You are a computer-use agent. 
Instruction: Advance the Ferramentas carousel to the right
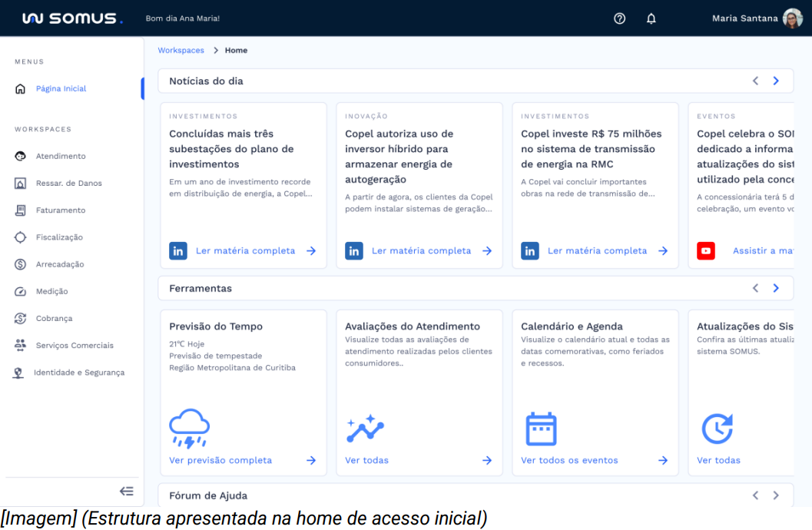pos(776,288)
